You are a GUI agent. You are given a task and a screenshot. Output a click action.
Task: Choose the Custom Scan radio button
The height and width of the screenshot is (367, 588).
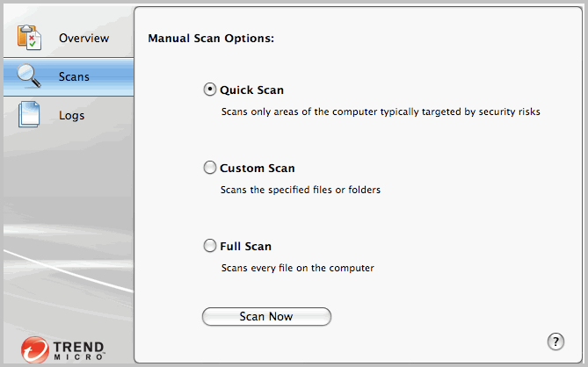click(x=210, y=168)
